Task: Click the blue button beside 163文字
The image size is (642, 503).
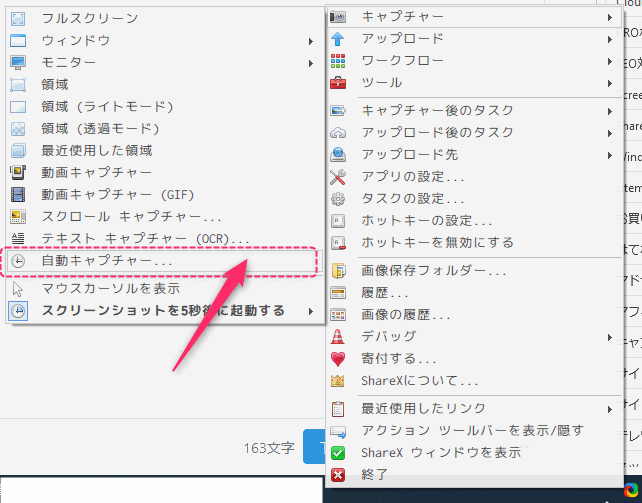Action: (x=314, y=447)
